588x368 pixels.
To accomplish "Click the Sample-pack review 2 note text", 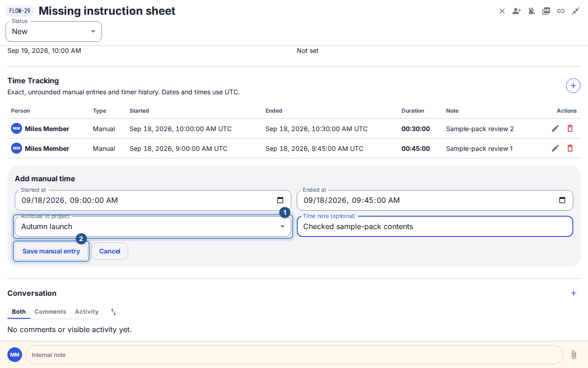I will [x=480, y=129].
